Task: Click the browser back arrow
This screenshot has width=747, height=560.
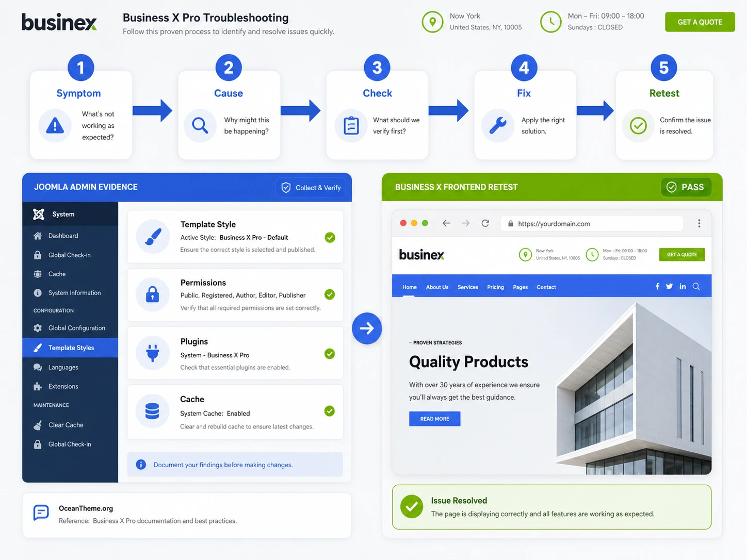Action: pos(447,223)
